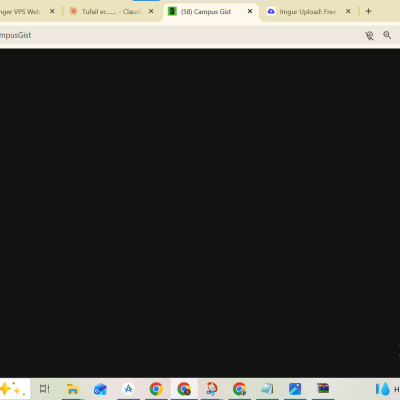This screenshot has height=400, width=400.
Task: Close the Claude tab
Action: click(x=151, y=11)
